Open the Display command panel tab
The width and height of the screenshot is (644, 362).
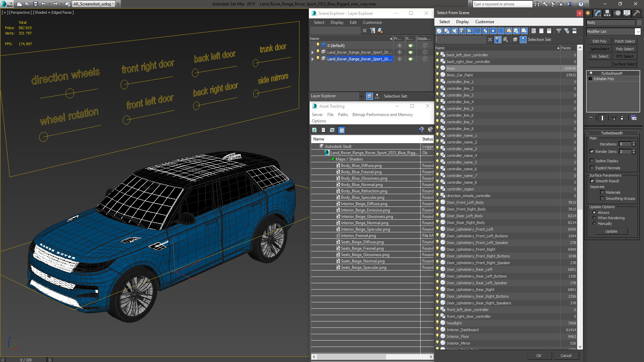point(627,13)
